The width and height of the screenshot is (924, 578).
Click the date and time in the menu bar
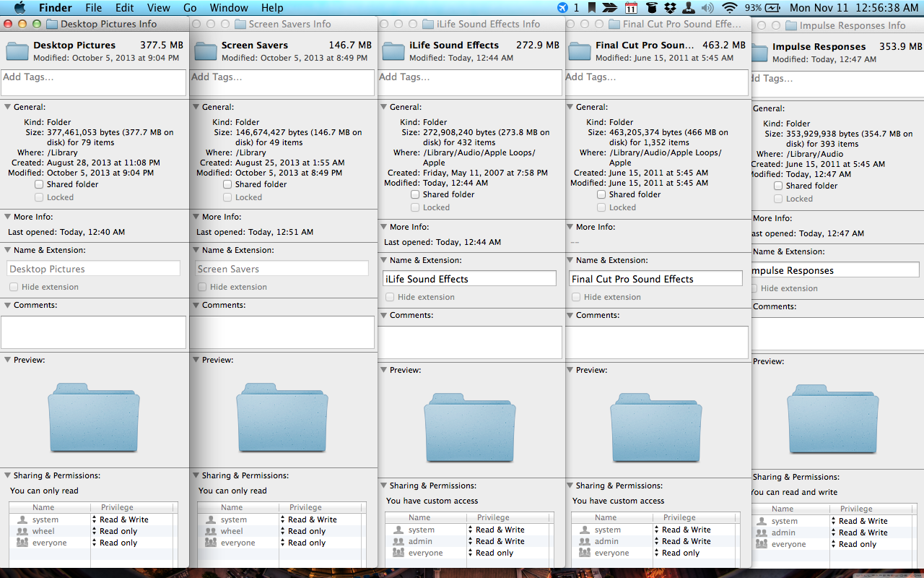[x=854, y=8]
